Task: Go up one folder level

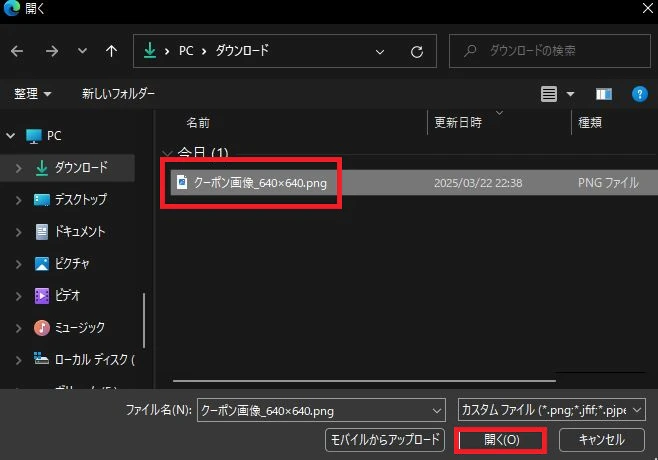Action: point(111,51)
